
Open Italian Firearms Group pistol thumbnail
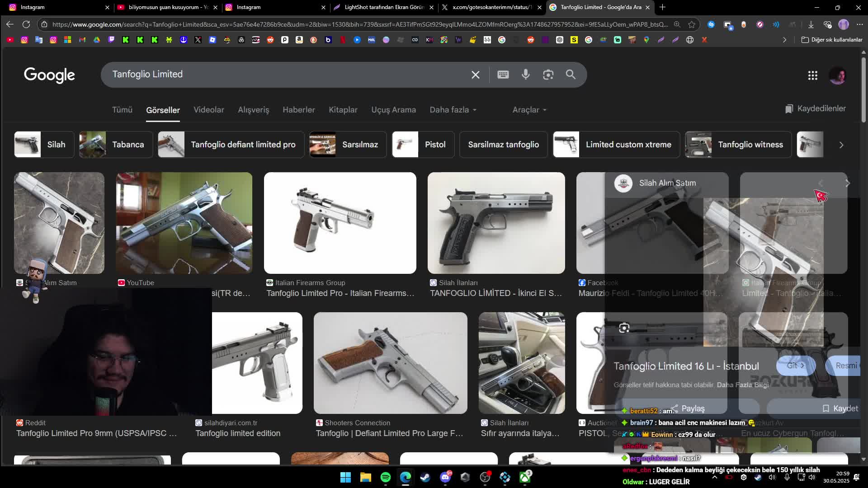(x=340, y=223)
